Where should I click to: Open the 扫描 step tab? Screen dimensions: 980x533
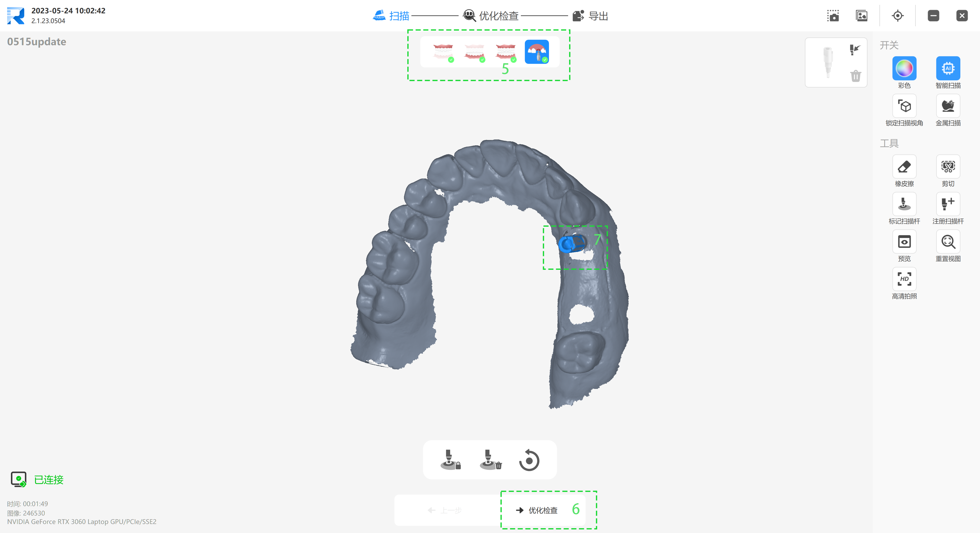(x=391, y=16)
